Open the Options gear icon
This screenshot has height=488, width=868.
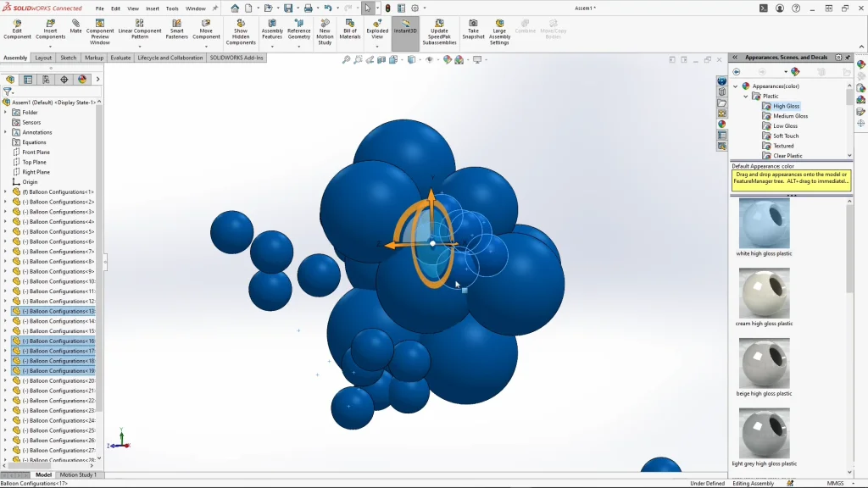(x=415, y=8)
